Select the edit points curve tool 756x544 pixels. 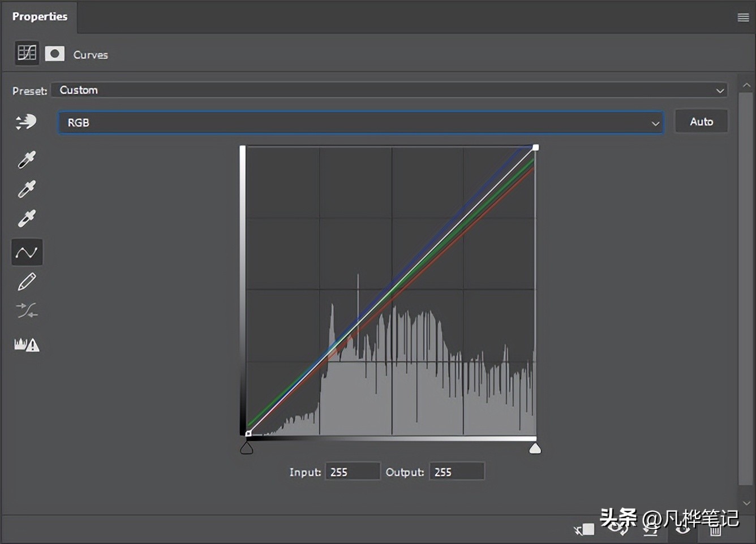[x=27, y=252]
